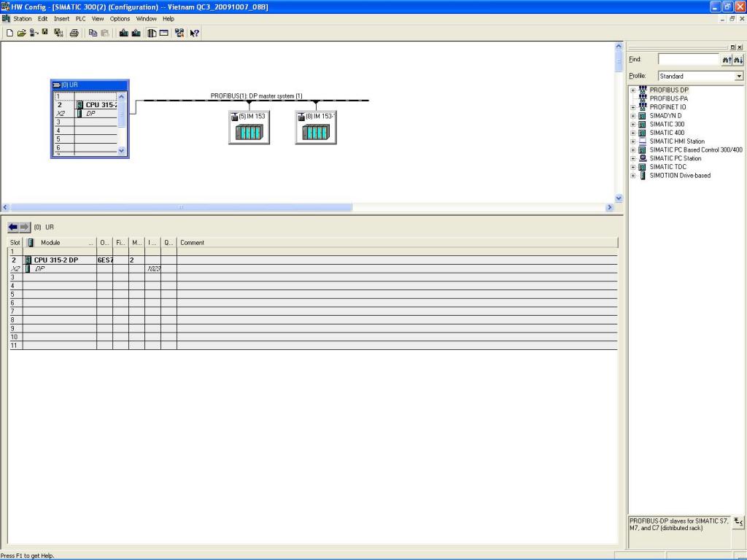This screenshot has height=560, width=747.
Task: Click the (0) UR rack title bar
Action: point(90,85)
